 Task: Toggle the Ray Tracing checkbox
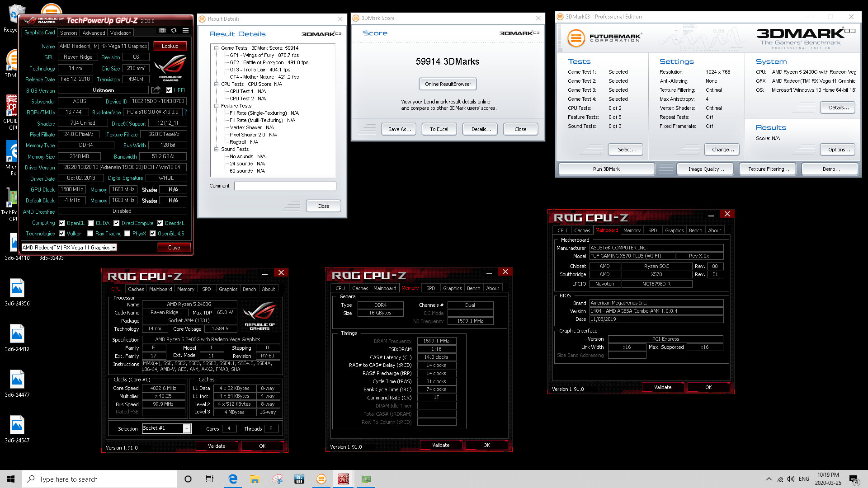(x=90, y=234)
